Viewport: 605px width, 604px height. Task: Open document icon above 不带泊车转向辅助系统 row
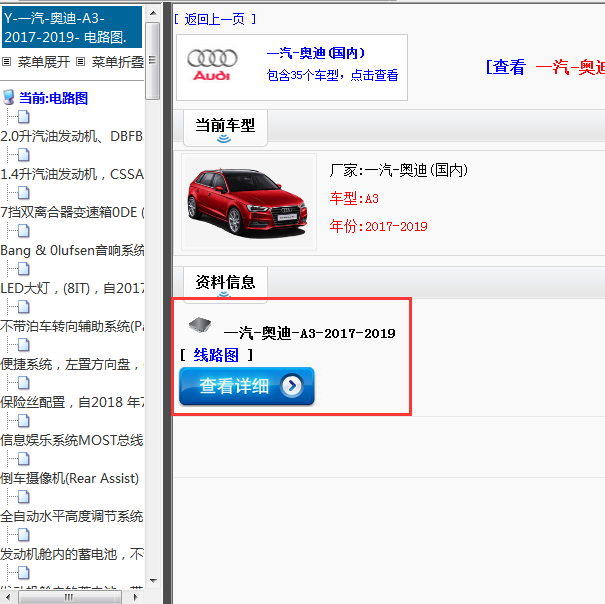[24, 307]
